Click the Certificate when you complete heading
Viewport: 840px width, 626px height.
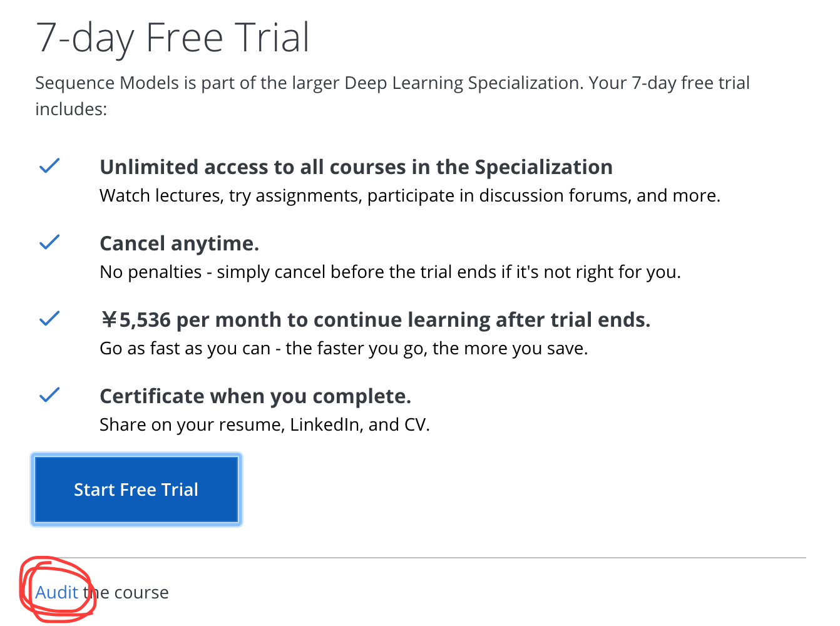[255, 396]
